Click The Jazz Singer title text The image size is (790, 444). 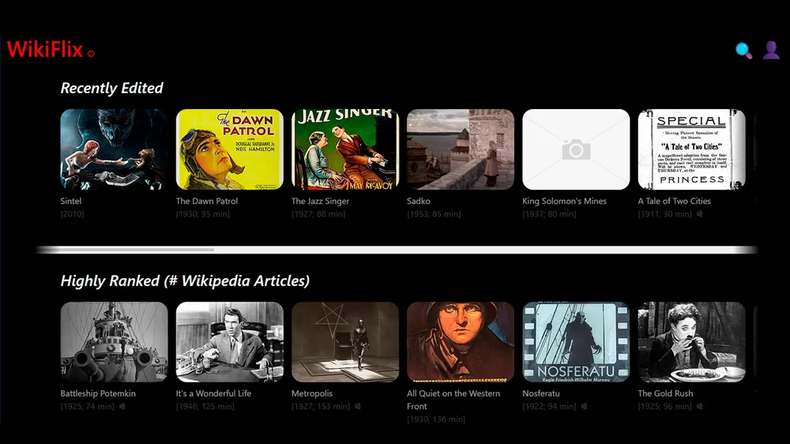(320, 201)
